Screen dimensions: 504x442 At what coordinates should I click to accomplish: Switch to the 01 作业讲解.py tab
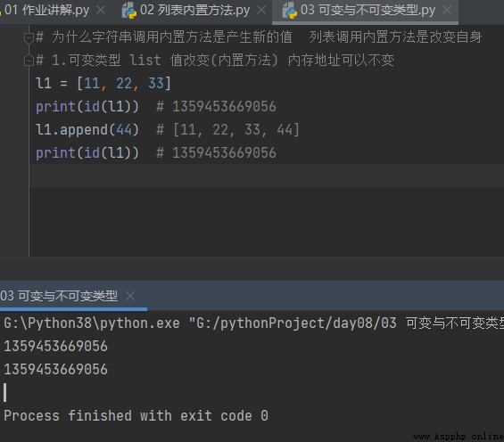click(46, 11)
